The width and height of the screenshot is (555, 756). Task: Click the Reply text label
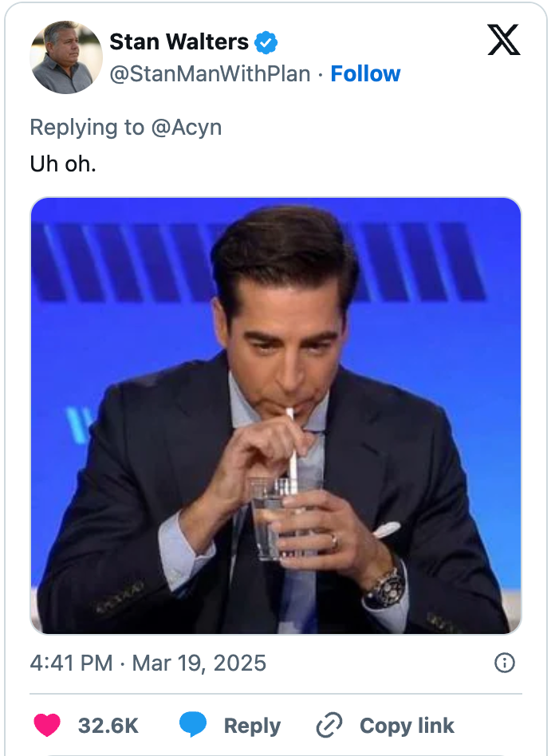[251, 725]
